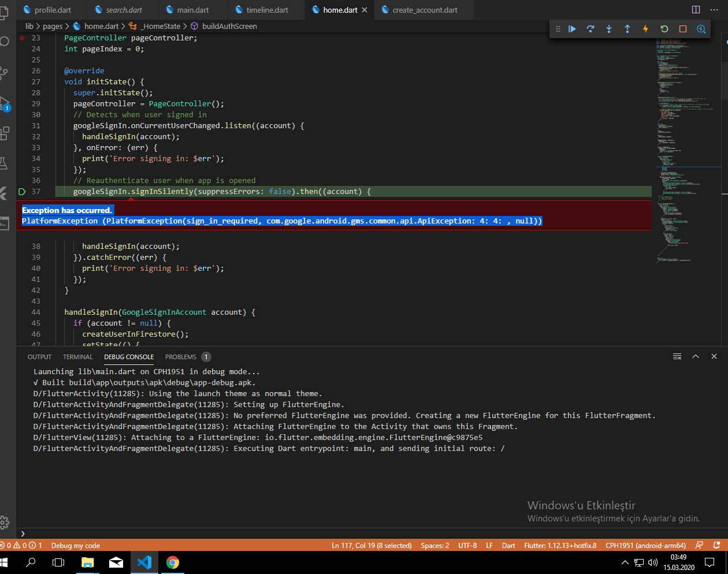728x574 pixels.
Task: Continue execution with the debugger play icon
Action: coord(572,29)
